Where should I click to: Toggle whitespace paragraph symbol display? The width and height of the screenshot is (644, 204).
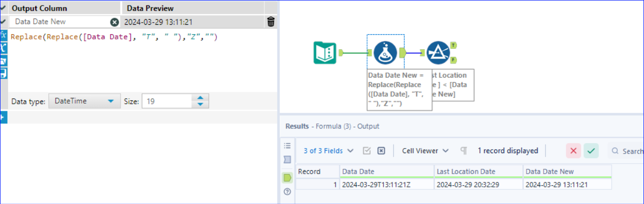click(463, 151)
